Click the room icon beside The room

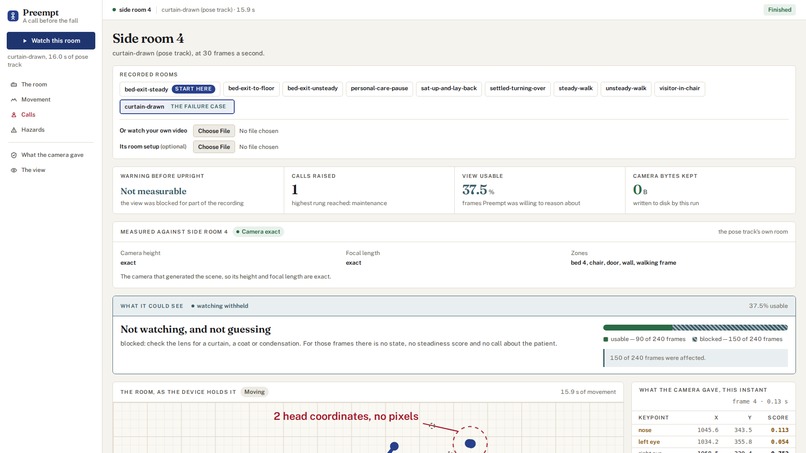(x=14, y=84)
